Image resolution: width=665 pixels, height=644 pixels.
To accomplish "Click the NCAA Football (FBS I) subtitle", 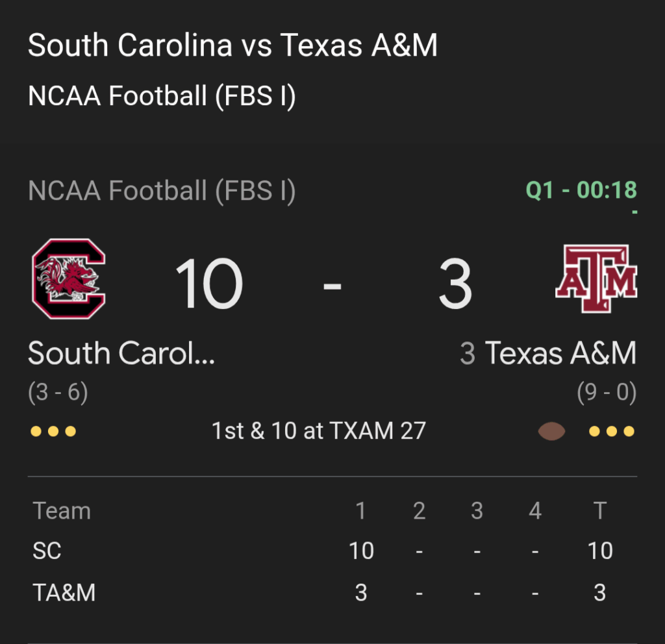I will click(162, 96).
